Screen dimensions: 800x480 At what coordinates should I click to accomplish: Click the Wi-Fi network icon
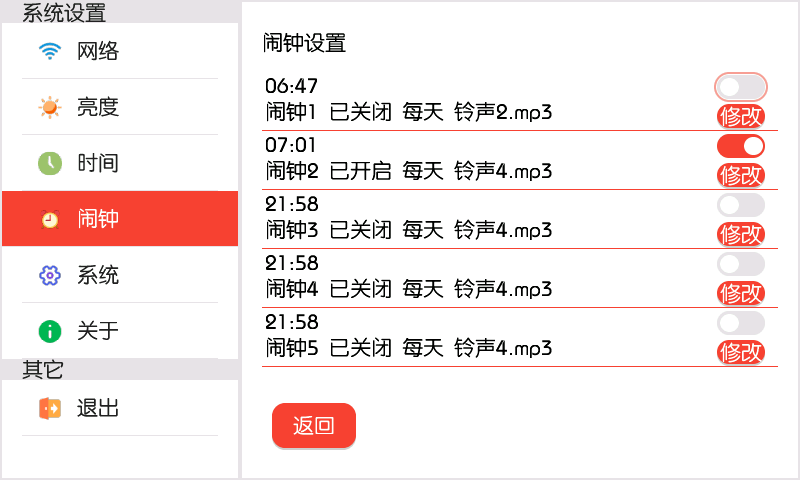point(50,51)
